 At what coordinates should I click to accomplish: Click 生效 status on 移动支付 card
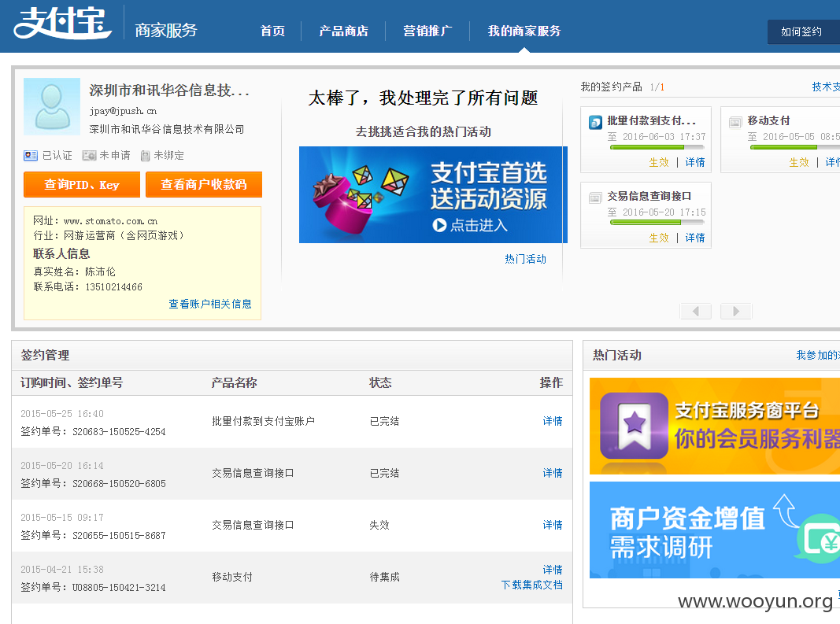(799, 162)
